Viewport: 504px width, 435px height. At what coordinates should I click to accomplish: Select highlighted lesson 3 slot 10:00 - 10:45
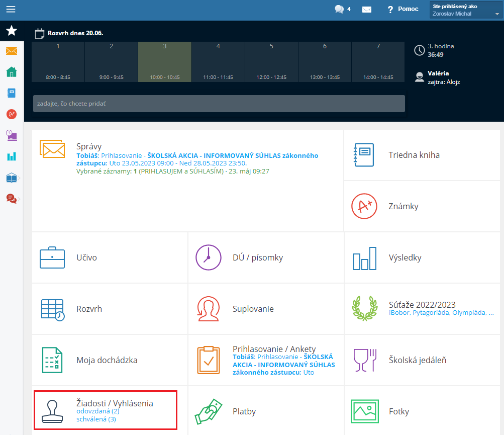(x=165, y=62)
